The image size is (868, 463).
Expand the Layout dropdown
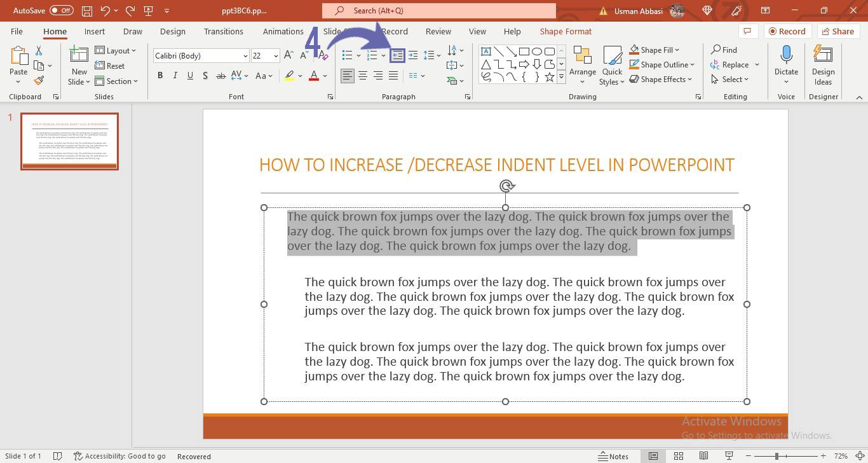(x=116, y=50)
